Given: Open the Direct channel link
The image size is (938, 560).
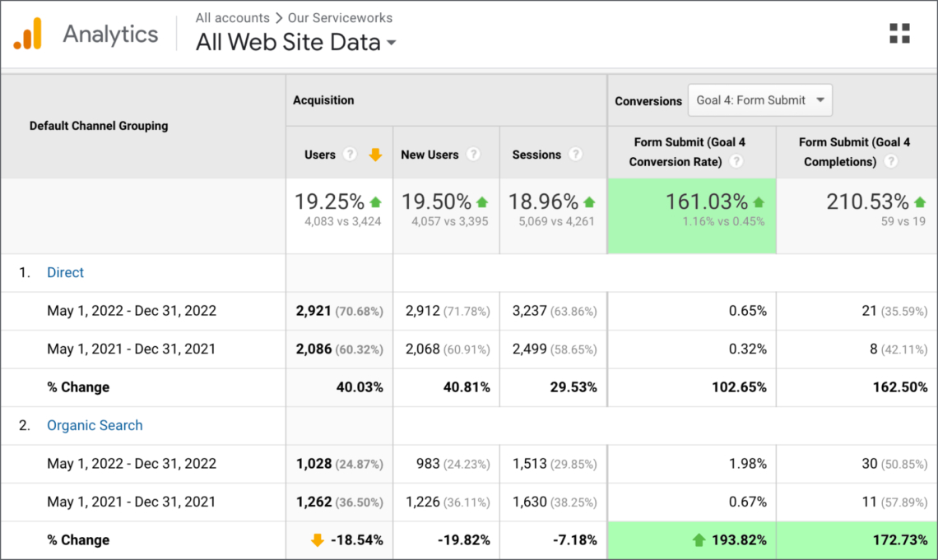Looking at the screenshot, I should click(x=65, y=273).
